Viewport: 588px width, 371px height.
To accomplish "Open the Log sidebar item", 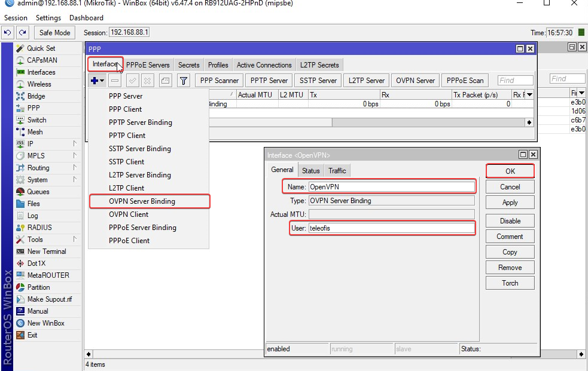I will click(x=33, y=216).
